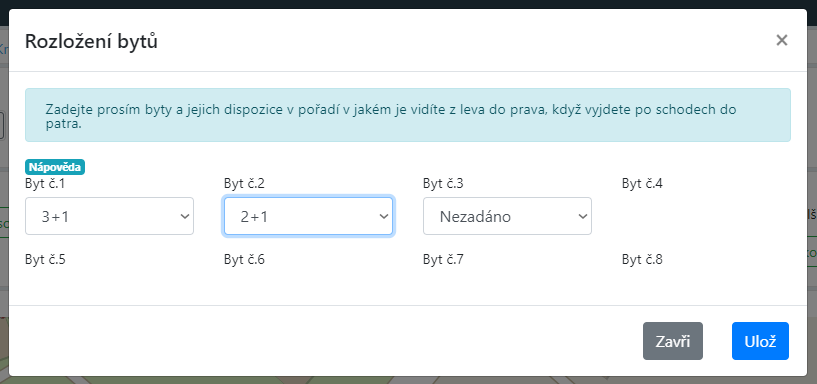Open the Nápověda help badge
Image resolution: width=817 pixels, height=384 pixels.
[55, 167]
